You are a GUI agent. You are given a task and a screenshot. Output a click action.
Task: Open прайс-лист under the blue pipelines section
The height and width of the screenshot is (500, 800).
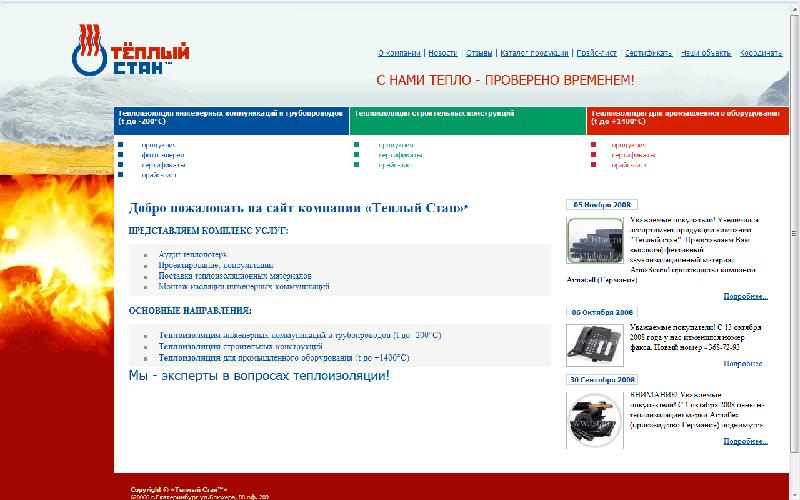(159, 175)
